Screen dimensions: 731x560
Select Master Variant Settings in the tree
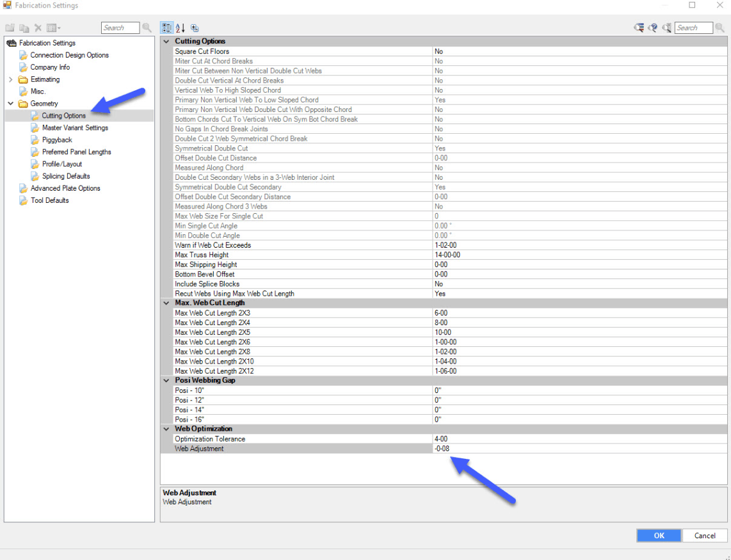[75, 128]
